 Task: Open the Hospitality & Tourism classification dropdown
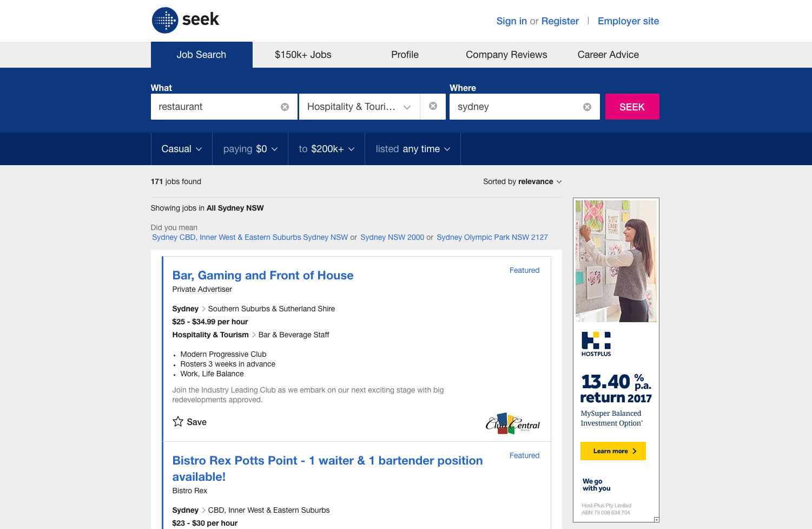coord(359,107)
